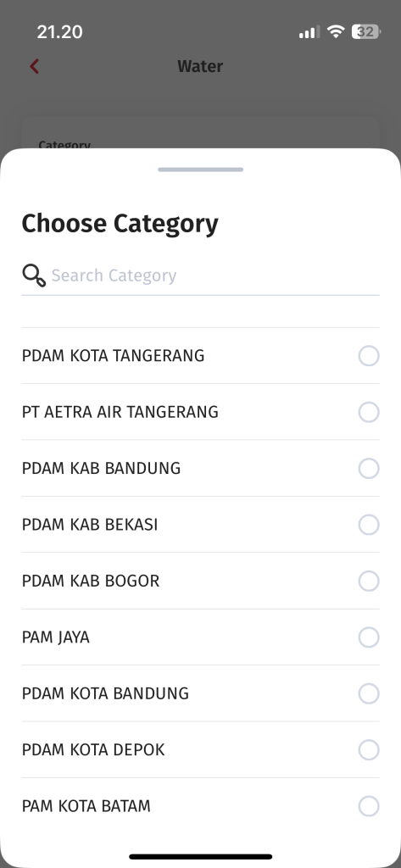Tap the battery indicator icon

pyautogui.click(x=365, y=32)
